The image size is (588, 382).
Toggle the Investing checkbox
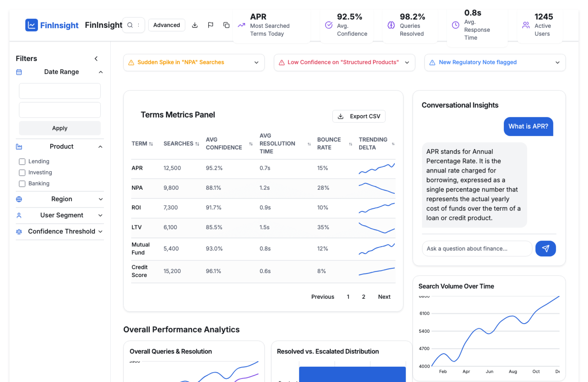click(x=22, y=173)
